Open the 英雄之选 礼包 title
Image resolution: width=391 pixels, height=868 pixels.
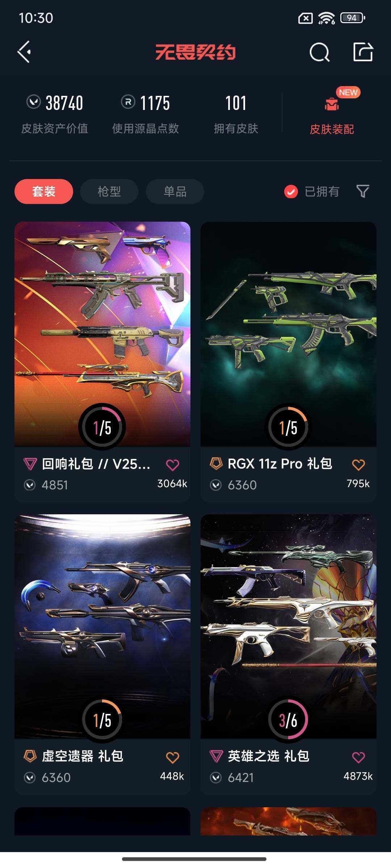pos(269,756)
